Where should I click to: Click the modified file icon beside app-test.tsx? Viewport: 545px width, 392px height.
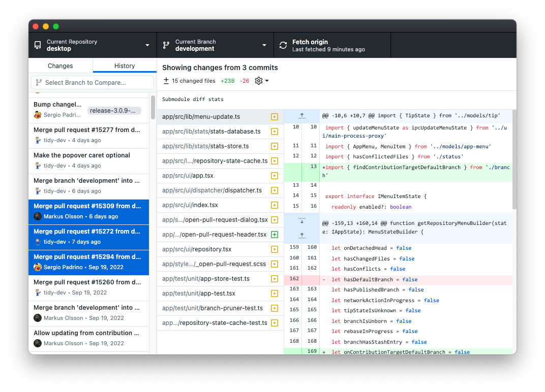(x=275, y=293)
